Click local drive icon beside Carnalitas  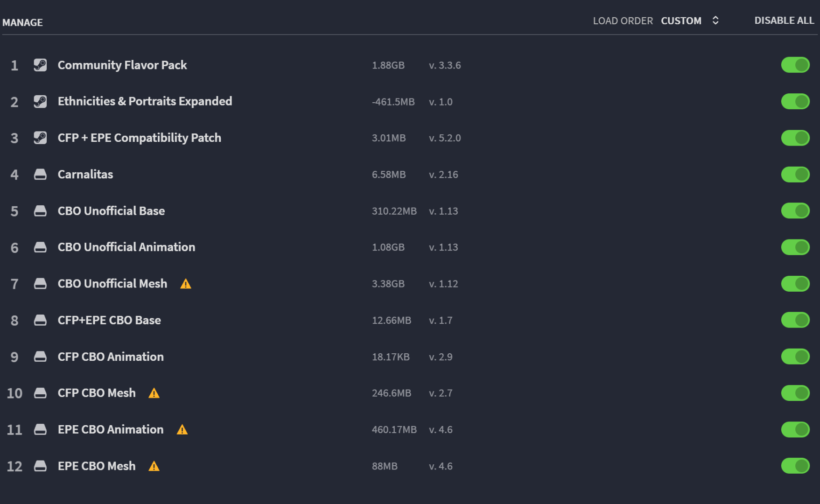[x=40, y=175]
